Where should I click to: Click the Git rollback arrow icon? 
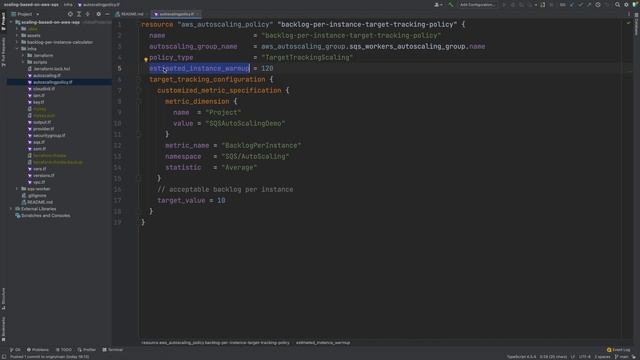coord(607,5)
